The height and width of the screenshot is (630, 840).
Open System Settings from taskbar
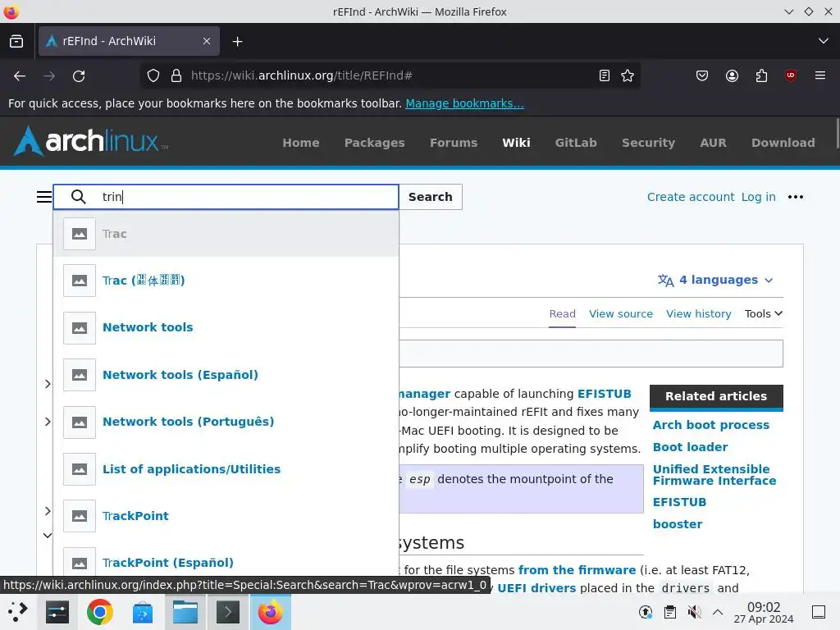tap(57, 612)
